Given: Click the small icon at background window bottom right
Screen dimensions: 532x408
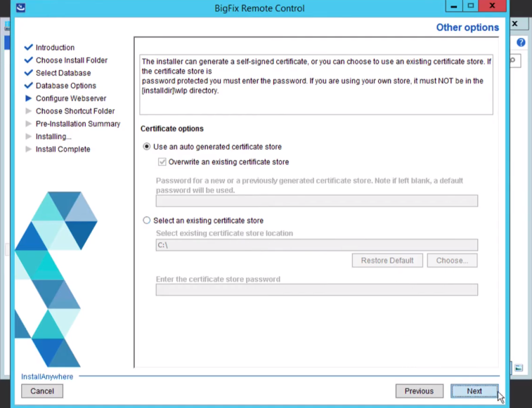Looking at the screenshot, I should click(x=519, y=368).
